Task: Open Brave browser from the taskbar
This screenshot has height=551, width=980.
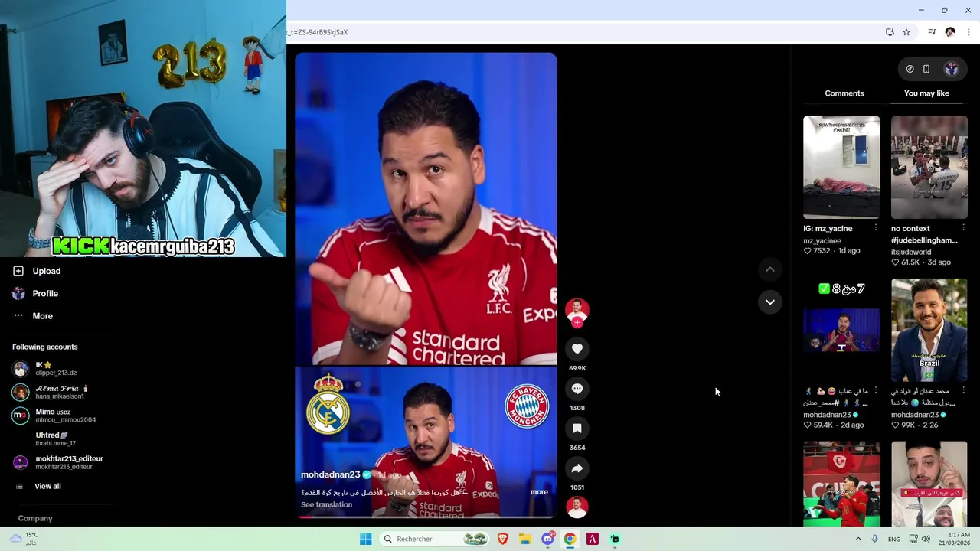Action: click(503, 539)
